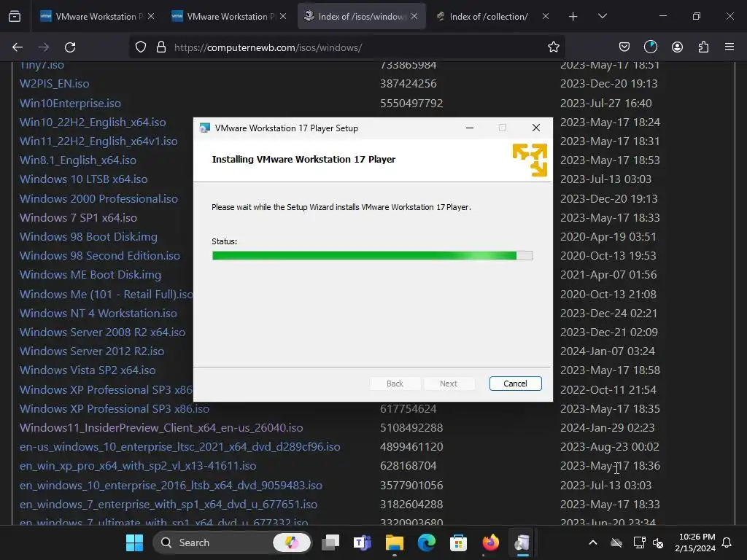
Task: Open Windows NT 4 Workstation.iso link
Action: [x=98, y=314]
